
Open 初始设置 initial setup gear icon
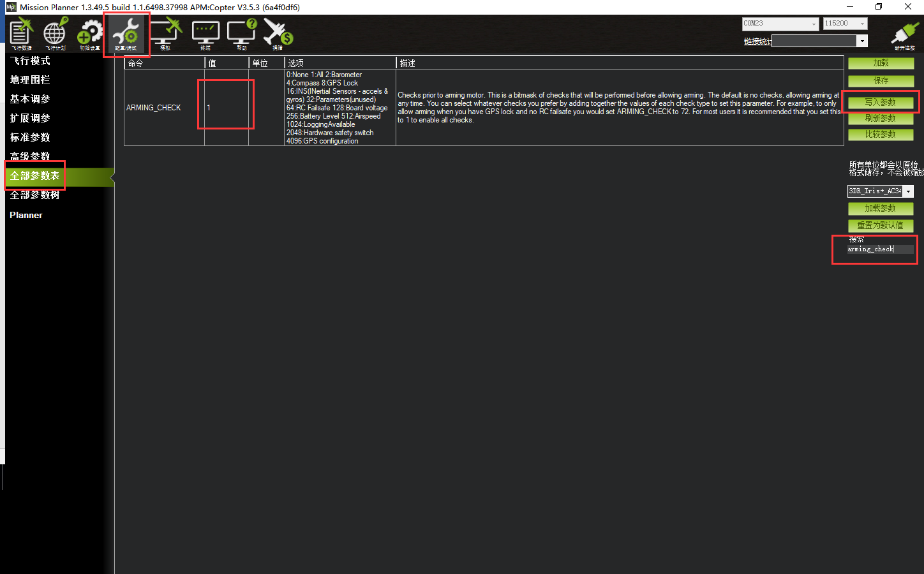point(90,34)
